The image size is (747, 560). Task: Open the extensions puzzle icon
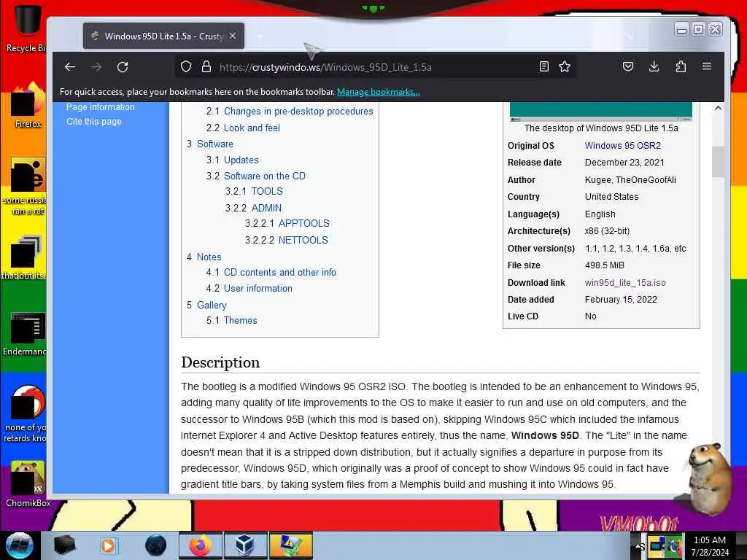pyautogui.click(x=681, y=66)
